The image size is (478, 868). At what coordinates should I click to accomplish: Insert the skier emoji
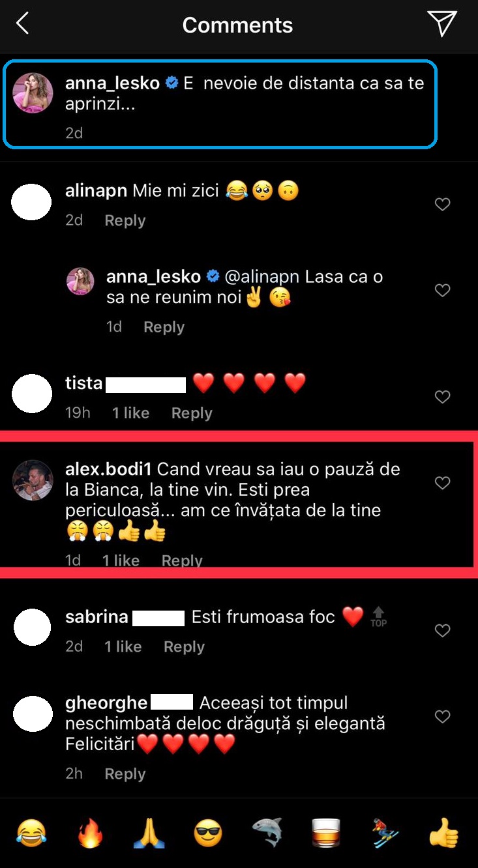pyautogui.click(x=385, y=833)
